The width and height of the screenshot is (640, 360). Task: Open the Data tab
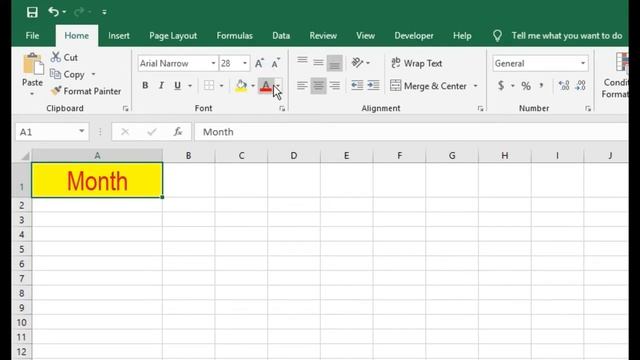click(281, 36)
